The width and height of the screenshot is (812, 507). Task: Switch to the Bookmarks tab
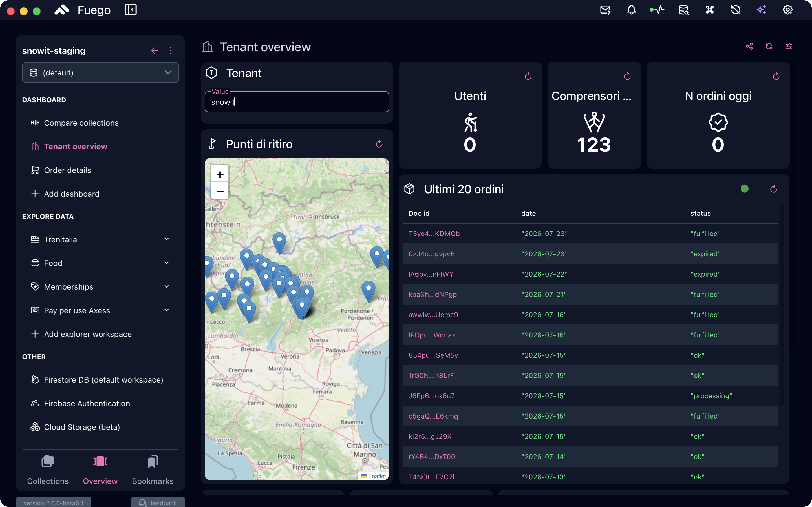tap(153, 470)
